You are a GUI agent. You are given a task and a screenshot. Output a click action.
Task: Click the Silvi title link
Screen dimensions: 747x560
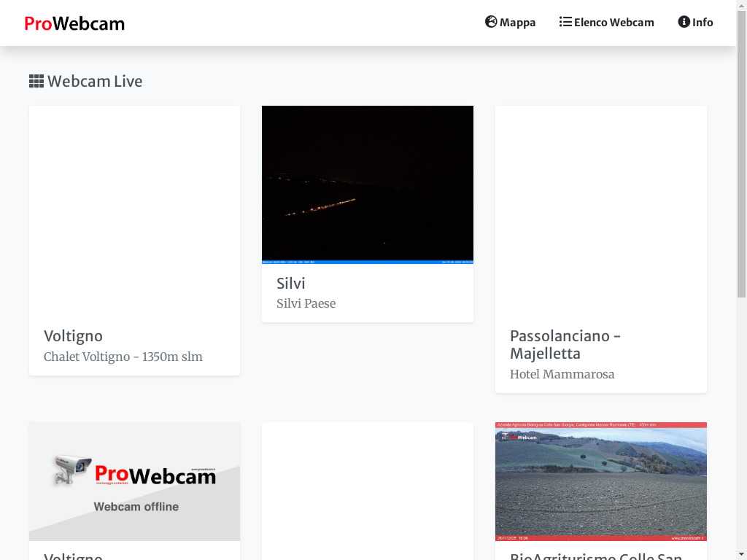click(291, 284)
